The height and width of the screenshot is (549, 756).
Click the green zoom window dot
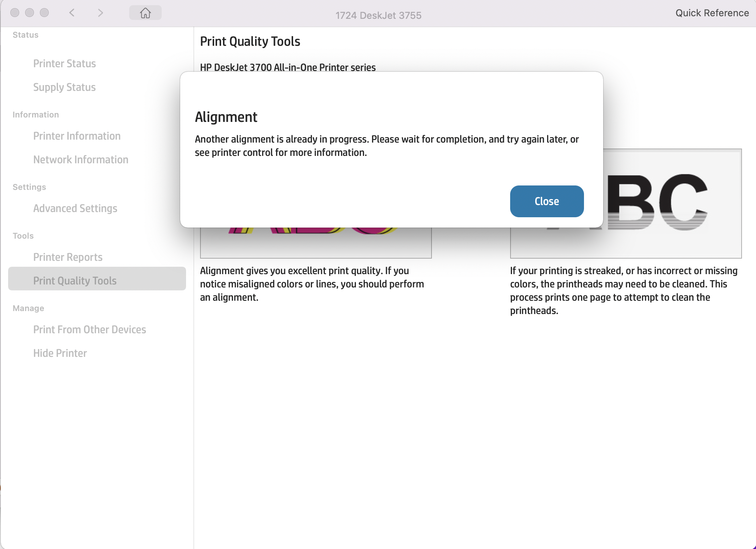point(44,13)
